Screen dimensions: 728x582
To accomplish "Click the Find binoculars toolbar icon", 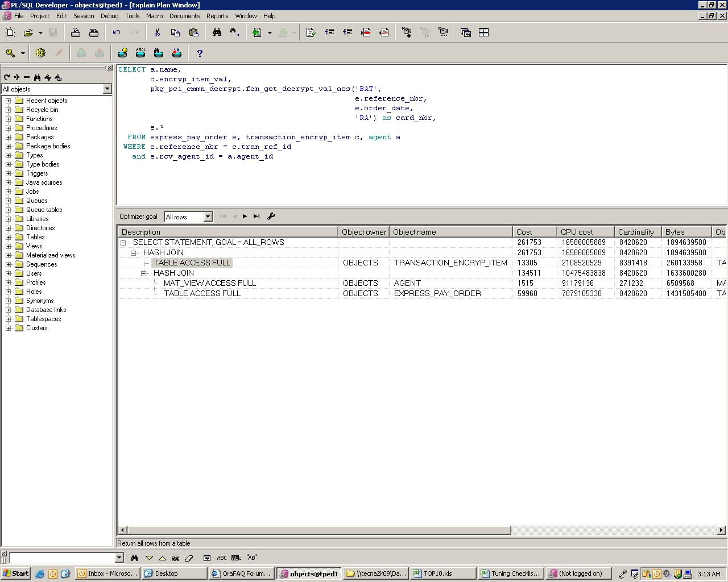I will [217, 32].
